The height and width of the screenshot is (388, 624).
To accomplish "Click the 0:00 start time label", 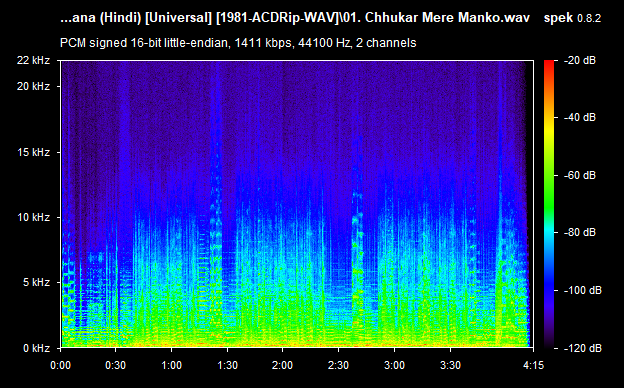I will [x=60, y=365].
